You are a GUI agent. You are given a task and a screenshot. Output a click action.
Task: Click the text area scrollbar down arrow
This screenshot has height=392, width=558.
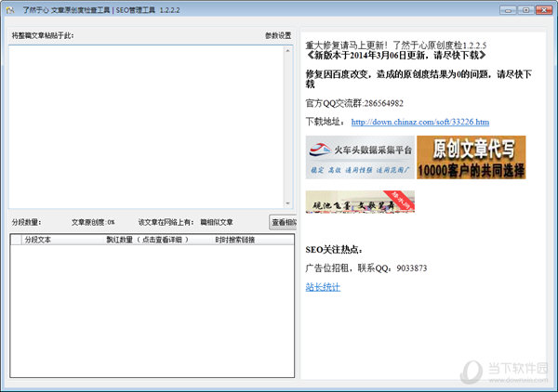click(x=289, y=203)
